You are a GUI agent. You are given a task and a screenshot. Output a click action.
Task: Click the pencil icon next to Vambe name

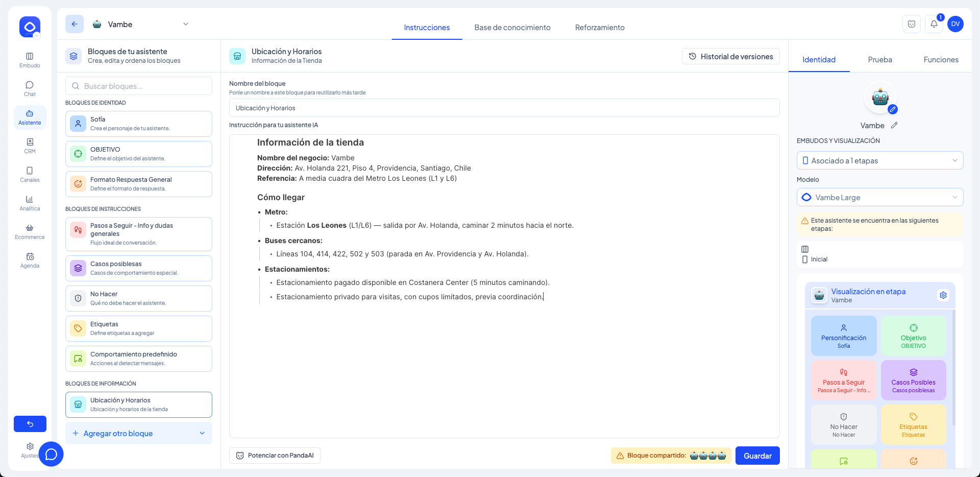(x=894, y=126)
